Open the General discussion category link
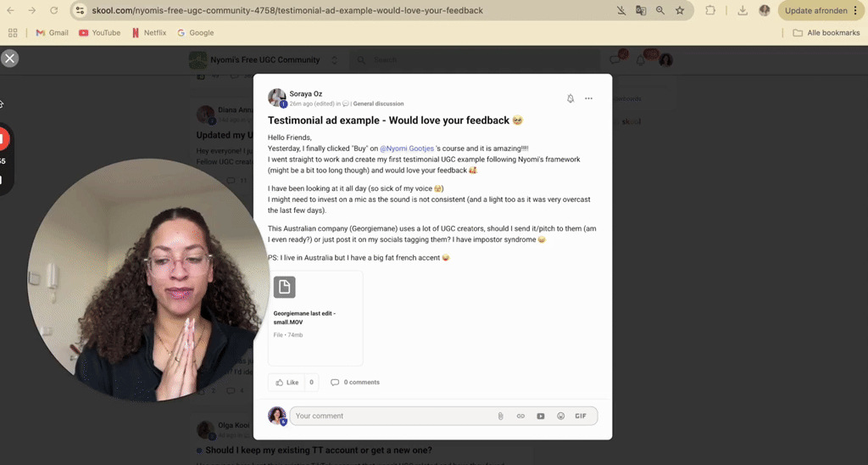This screenshot has width=868, height=465. tap(378, 104)
